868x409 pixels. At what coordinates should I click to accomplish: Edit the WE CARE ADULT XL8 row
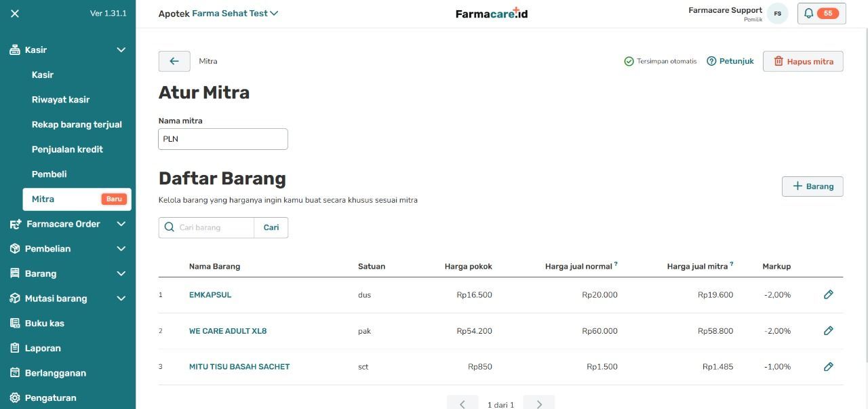828,330
